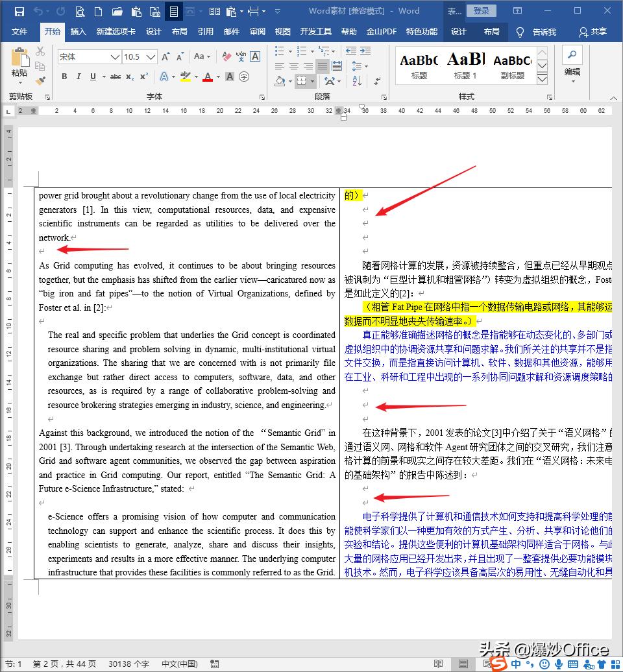
Task: Select the Format Painter tool
Action: (40, 80)
